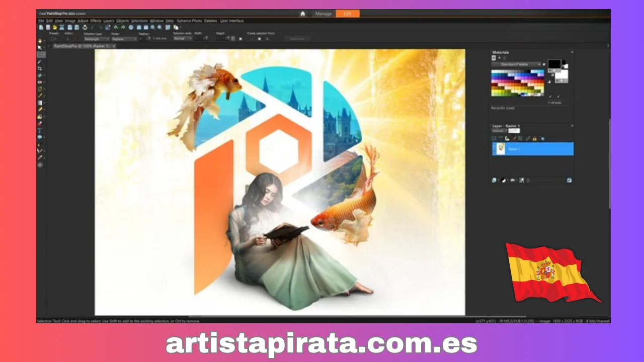Switch to the Edit tab
Screen dimensions: 644x362
point(347,14)
